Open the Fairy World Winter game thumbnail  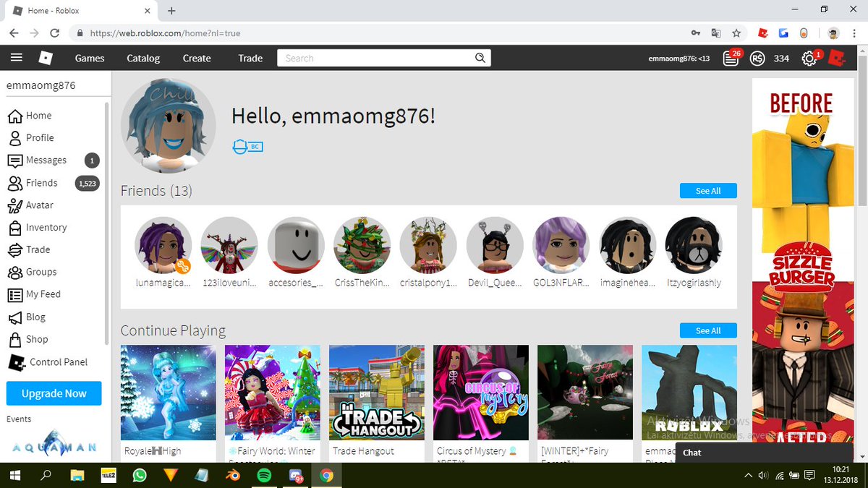pyautogui.click(x=273, y=393)
